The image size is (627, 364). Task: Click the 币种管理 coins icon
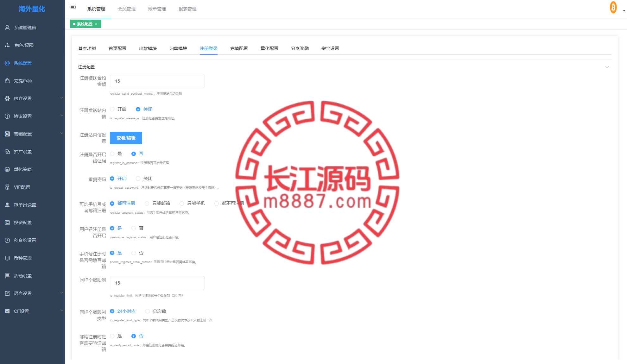tap(7, 258)
